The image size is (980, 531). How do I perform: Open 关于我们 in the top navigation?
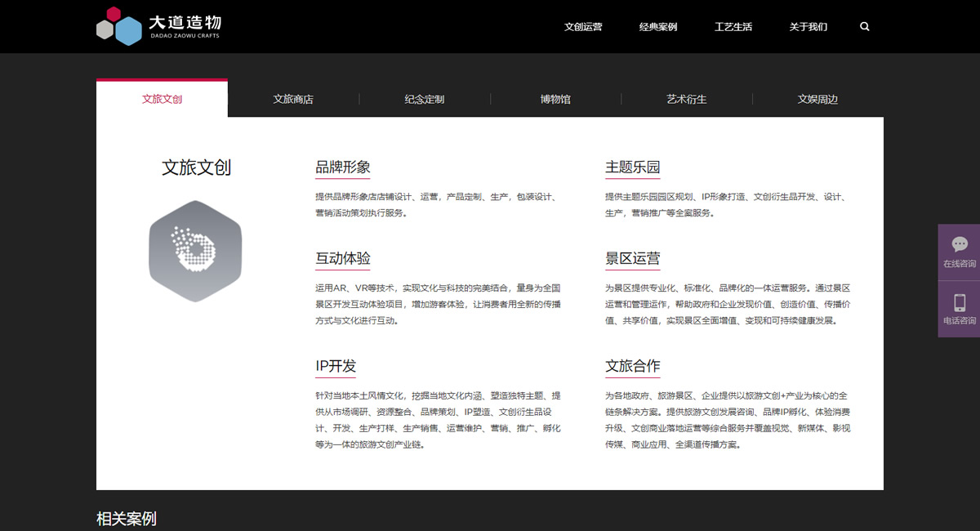[808, 27]
